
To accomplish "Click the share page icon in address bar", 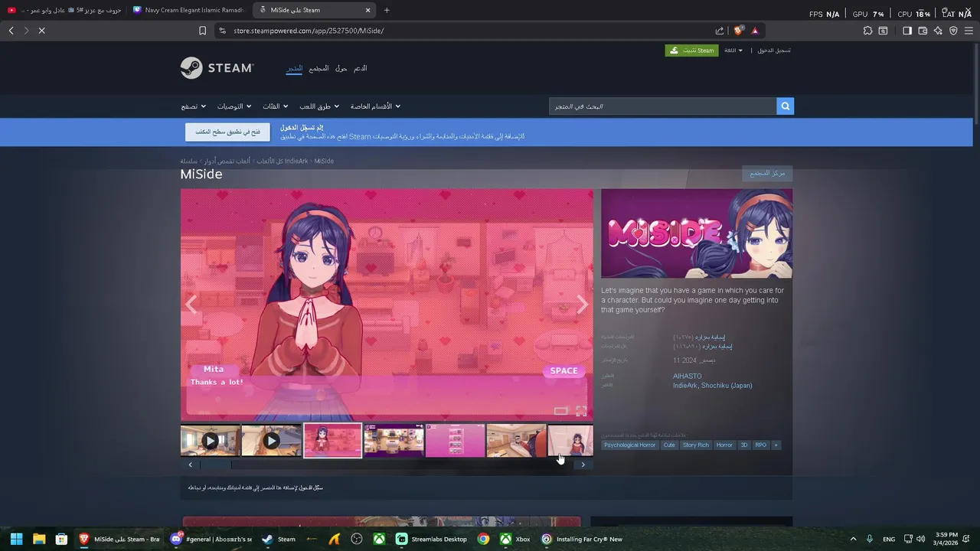I will point(720,31).
